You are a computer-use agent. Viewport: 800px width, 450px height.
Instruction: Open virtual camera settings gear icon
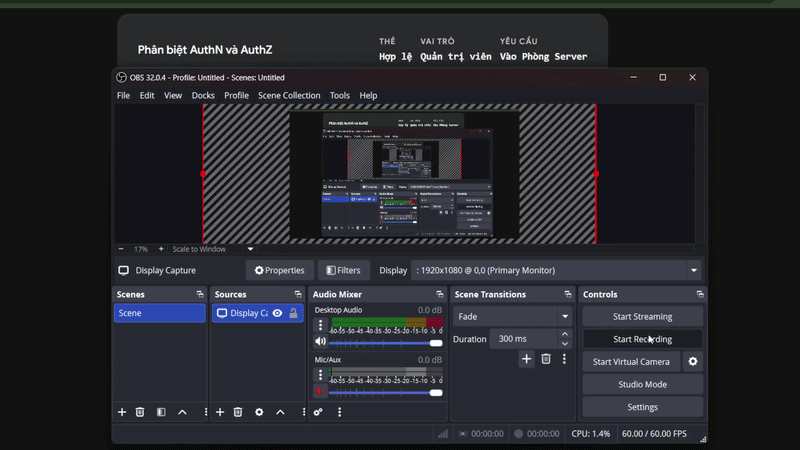[x=692, y=362]
